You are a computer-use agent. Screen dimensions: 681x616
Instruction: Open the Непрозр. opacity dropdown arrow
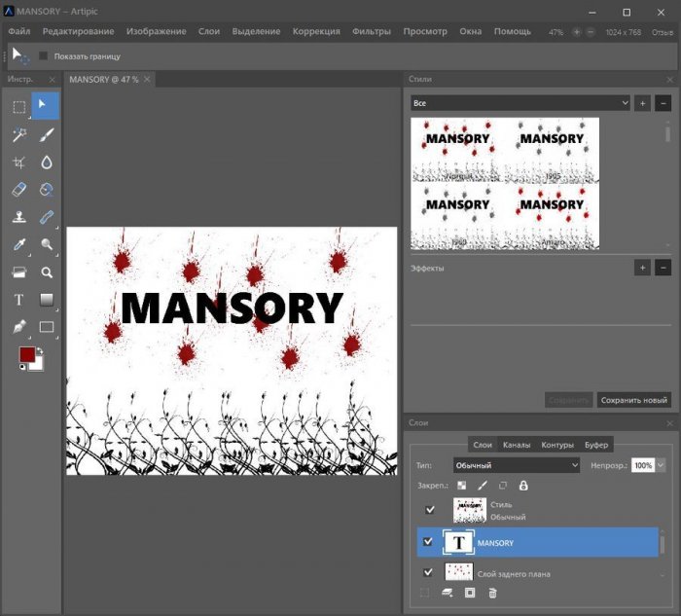662,465
